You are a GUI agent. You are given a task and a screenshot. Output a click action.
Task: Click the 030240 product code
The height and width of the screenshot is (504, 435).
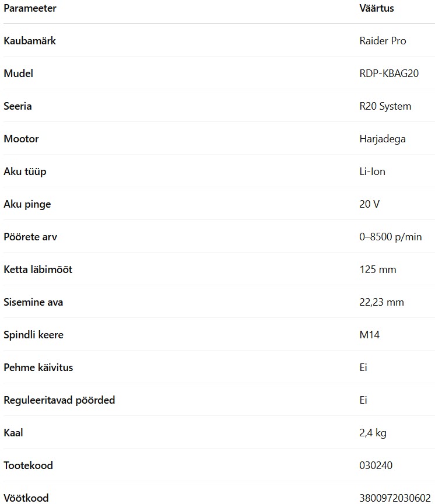click(x=376, y=466)
